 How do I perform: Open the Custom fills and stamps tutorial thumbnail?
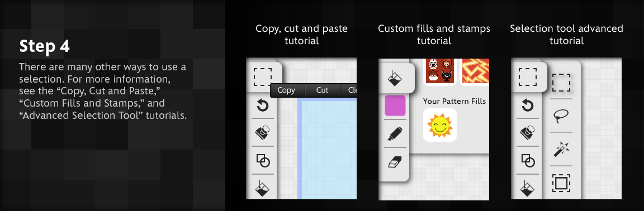[x=434, y=129]
